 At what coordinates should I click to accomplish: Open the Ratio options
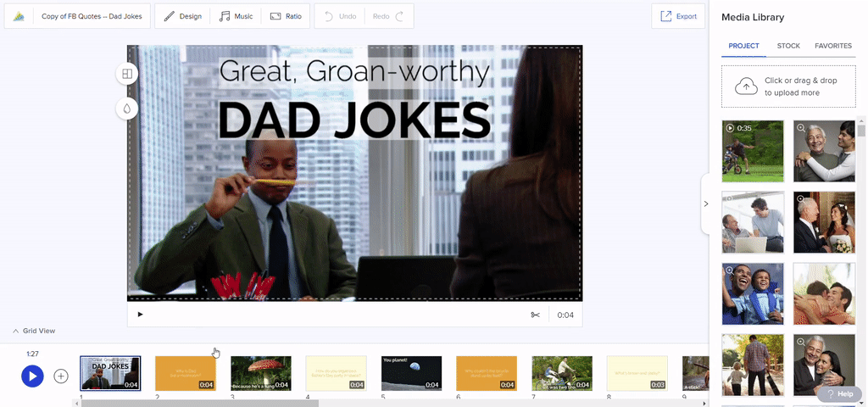pyautogui.click(x=286, y=16)
